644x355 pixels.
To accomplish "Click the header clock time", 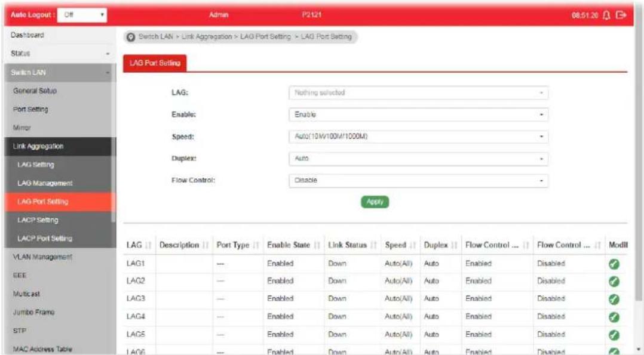I will tap(585, 16).
